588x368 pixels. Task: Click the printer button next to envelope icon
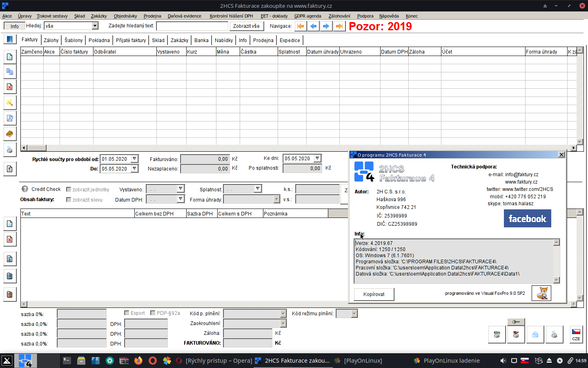(x=555, y=334)
